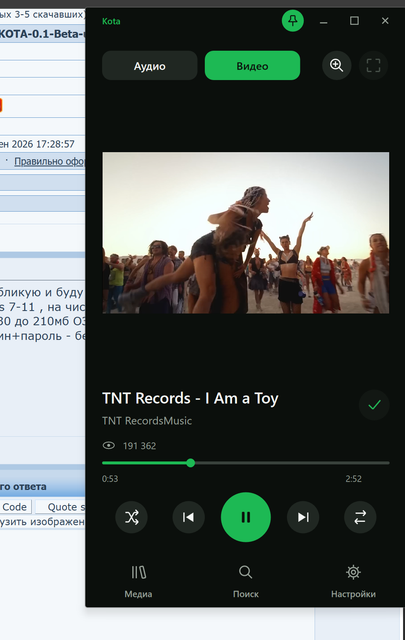The width and height of the screenshot is (405, 640).
Task: Open the Медиа library section
Action: click(138, 582)
